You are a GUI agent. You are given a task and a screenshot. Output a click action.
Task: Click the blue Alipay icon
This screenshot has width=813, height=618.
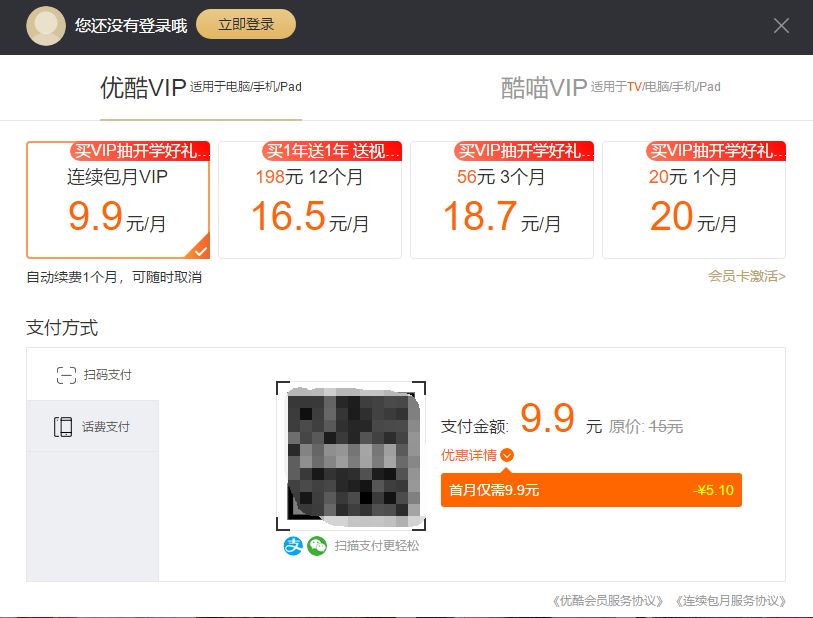point(293,546)
